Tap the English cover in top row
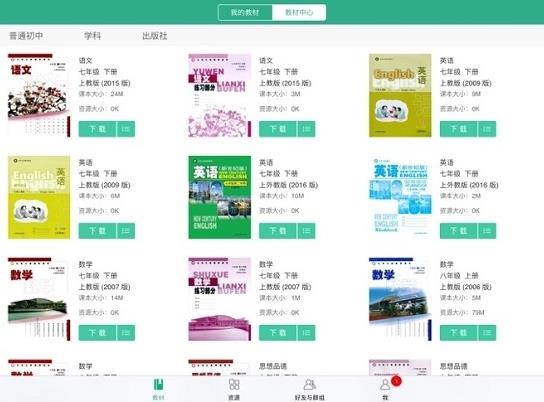 pos(400,95)
